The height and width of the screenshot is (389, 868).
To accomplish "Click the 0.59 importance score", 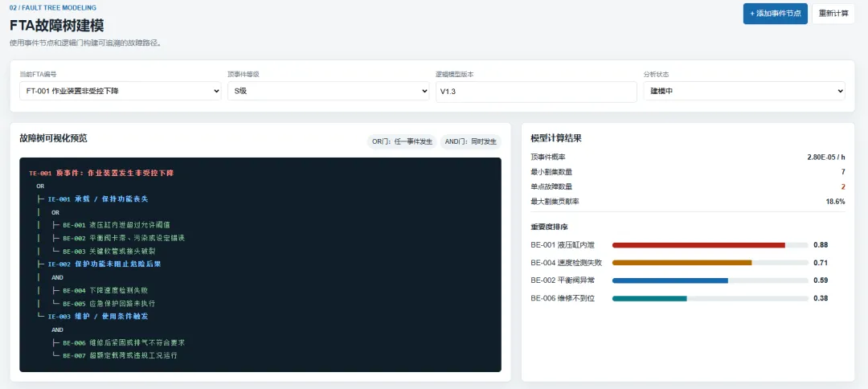I will [x=821, y=280].
